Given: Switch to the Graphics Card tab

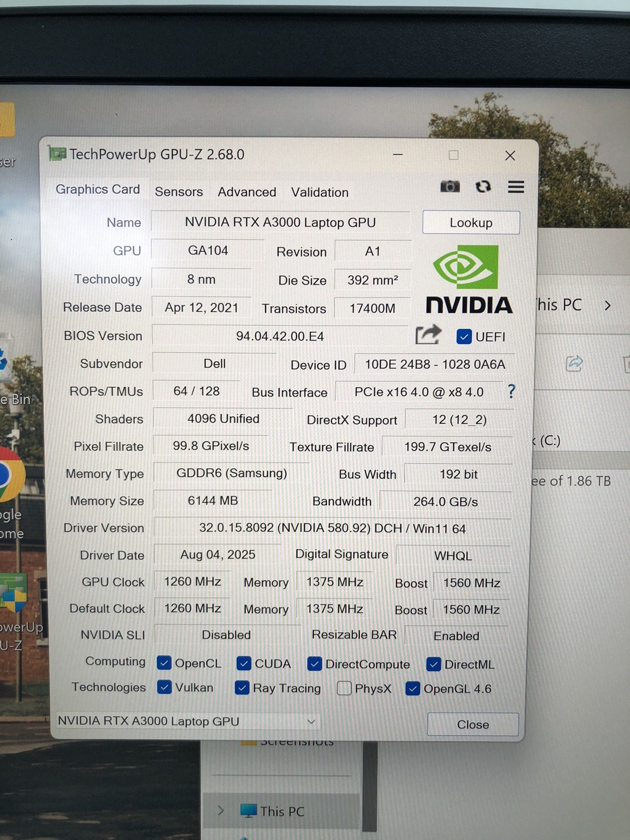Looking at the screenshot, I should click(98, 189).
